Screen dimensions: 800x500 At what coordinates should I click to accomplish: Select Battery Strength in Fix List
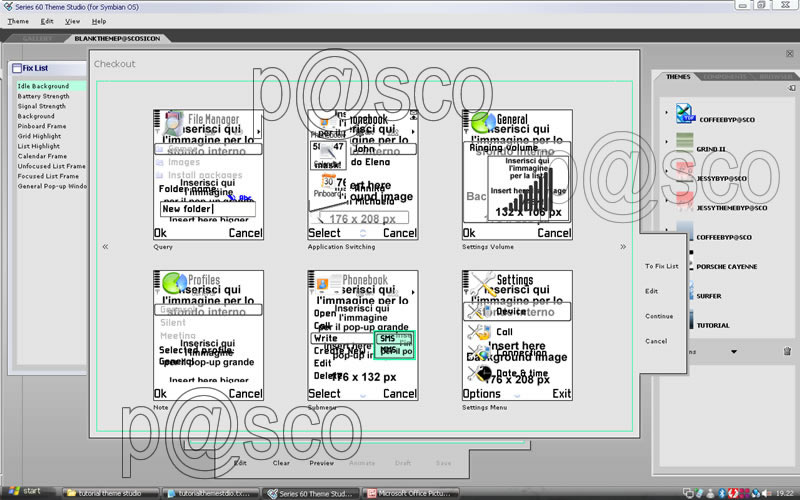(43, 96)
